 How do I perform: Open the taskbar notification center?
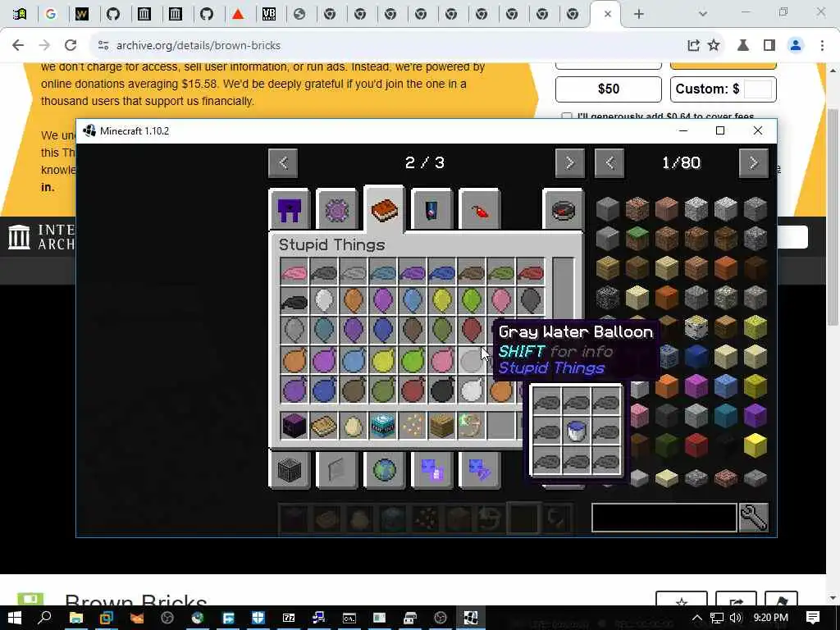[x=813, y=618]
